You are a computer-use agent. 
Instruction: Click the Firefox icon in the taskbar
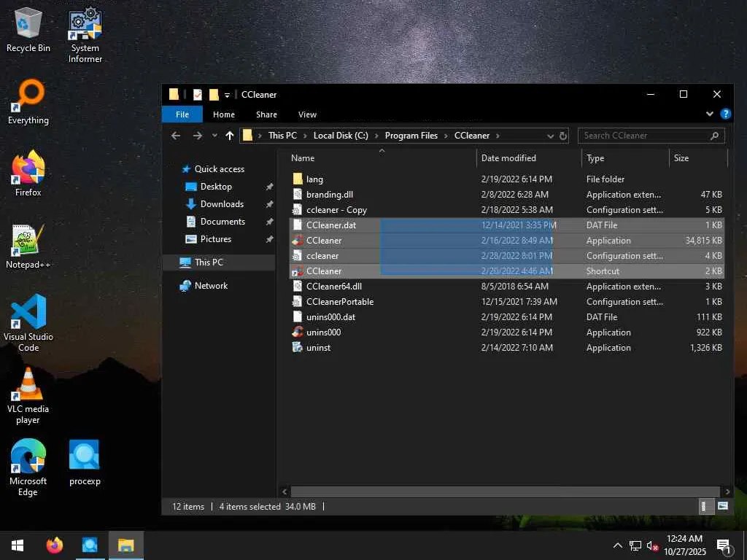point(55,545)
